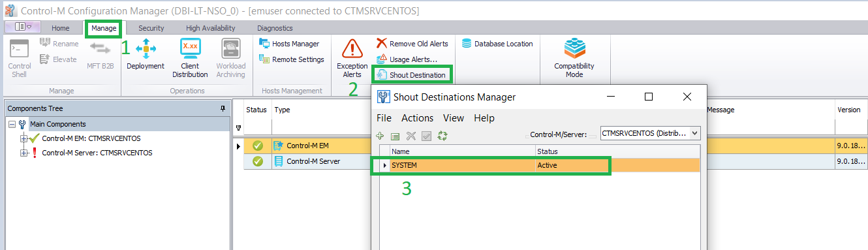Click the Status column header in components grid
This screenshot has width=868, height=250.
point(256,110)
